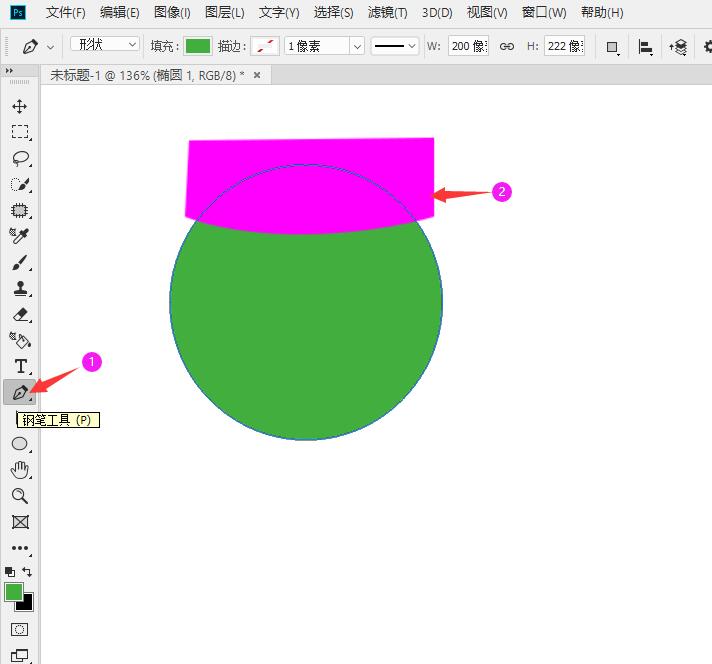Open the 滤镜(T) menu
This screenshot has width=712, height=664.
coord(387,13)
